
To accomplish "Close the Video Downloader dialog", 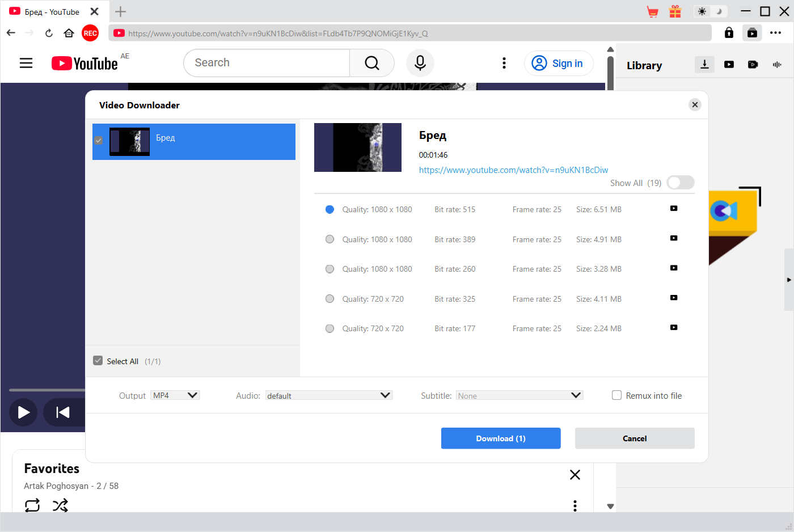I will coord(695,104).
